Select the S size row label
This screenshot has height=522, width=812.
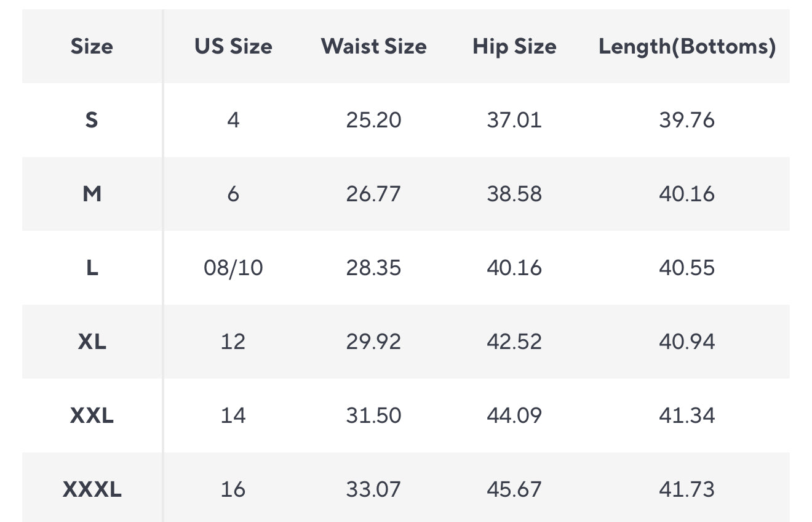pyautogui.click(x=92, y=120)
